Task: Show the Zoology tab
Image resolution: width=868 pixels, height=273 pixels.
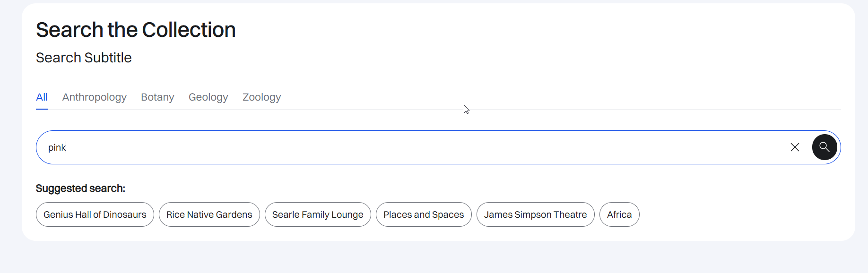Action: (x=261, y=97)
